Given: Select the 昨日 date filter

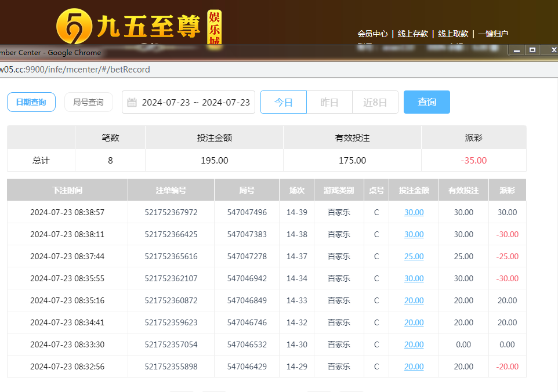Looking at the screenshot, I should (329, 102).
